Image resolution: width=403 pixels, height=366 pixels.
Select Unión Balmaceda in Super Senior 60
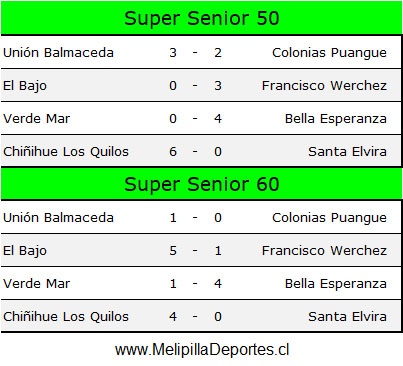58,217
